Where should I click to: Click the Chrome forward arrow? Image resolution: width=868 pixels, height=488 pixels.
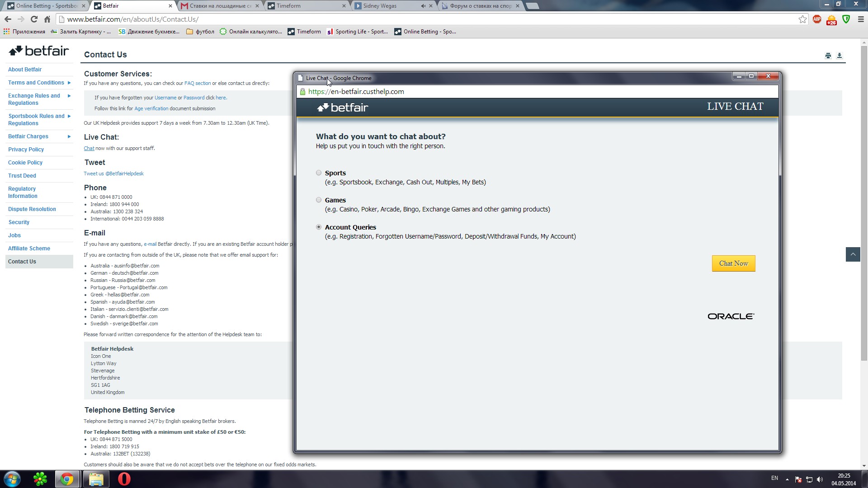21,19
